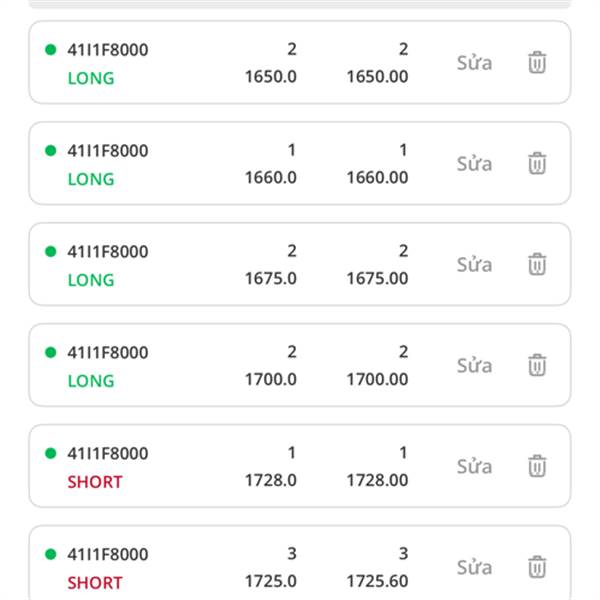Tap the LONG label on the 1700.0 order

[x=91, y=381]
